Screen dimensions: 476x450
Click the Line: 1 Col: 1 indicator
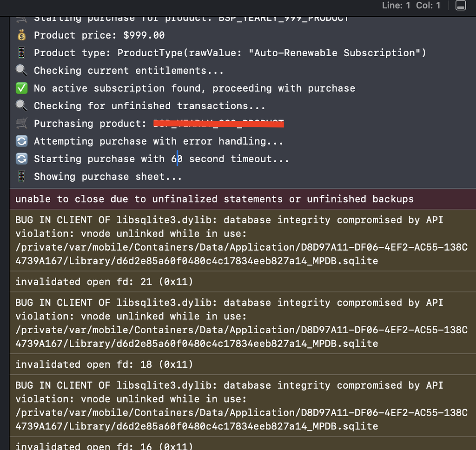tap(411, 6)
